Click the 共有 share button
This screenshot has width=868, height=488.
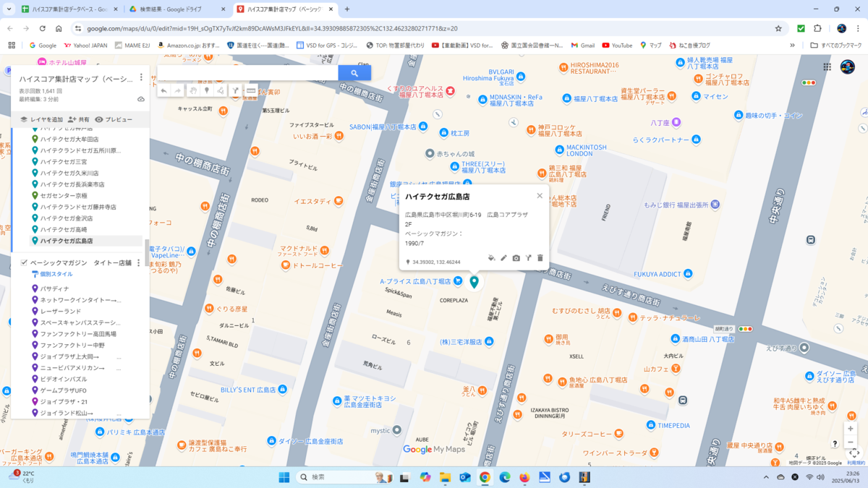pyautogui.click(x=78, y=119)
